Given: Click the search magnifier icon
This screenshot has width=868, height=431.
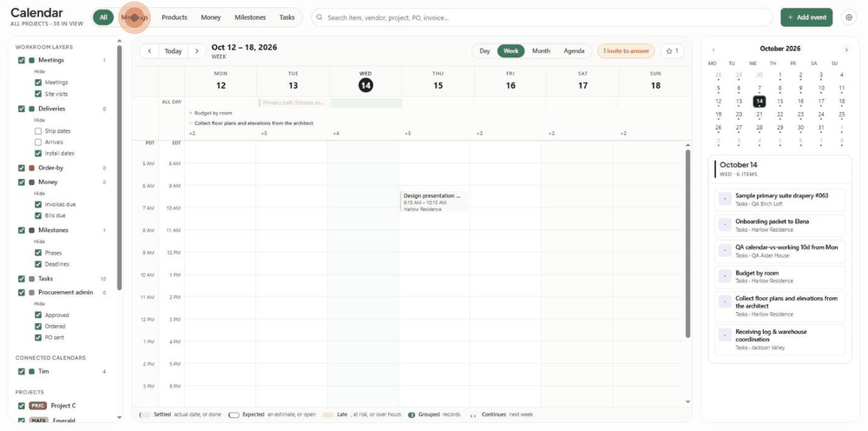Looking at the screenshot, I should tap(320, 17).
